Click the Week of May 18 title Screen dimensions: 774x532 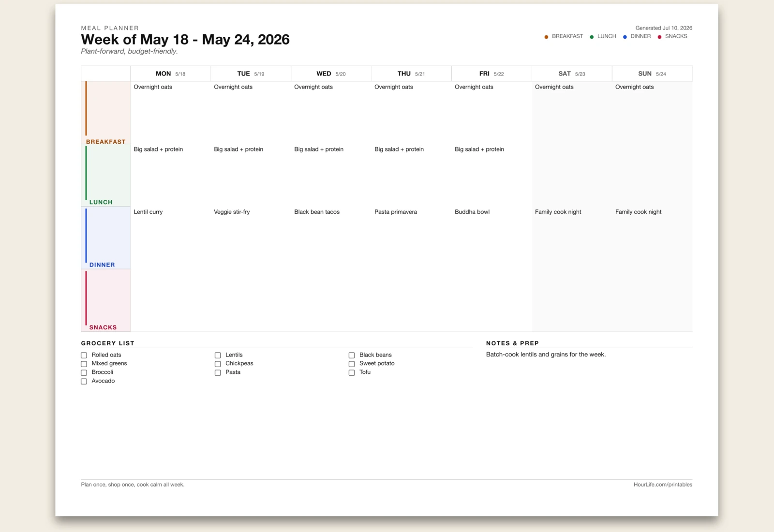(x=185, y=39)
